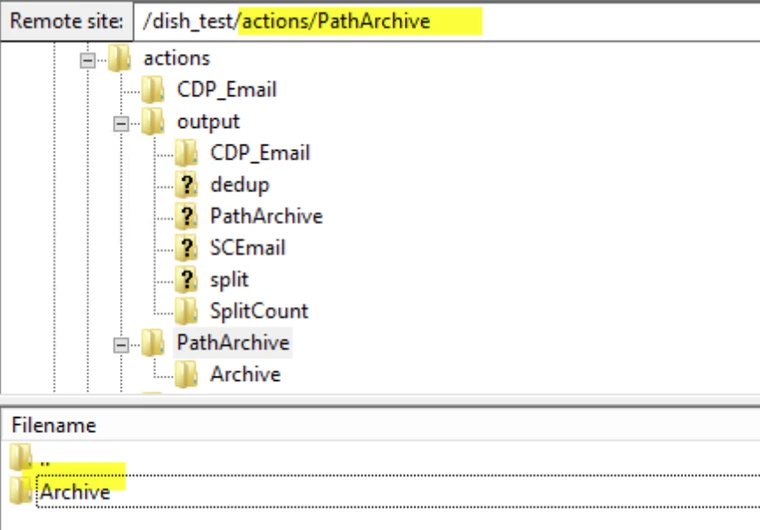The width and height of the screenshot is (760, 530).
Task: Click the question-mark icon beside split
Action: (x=186, y=280)
